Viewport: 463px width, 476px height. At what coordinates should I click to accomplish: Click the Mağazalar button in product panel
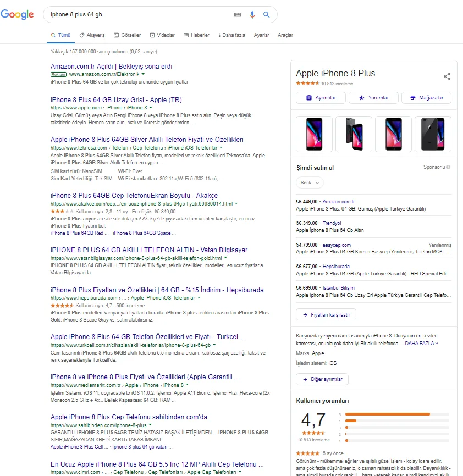(426, 98)
